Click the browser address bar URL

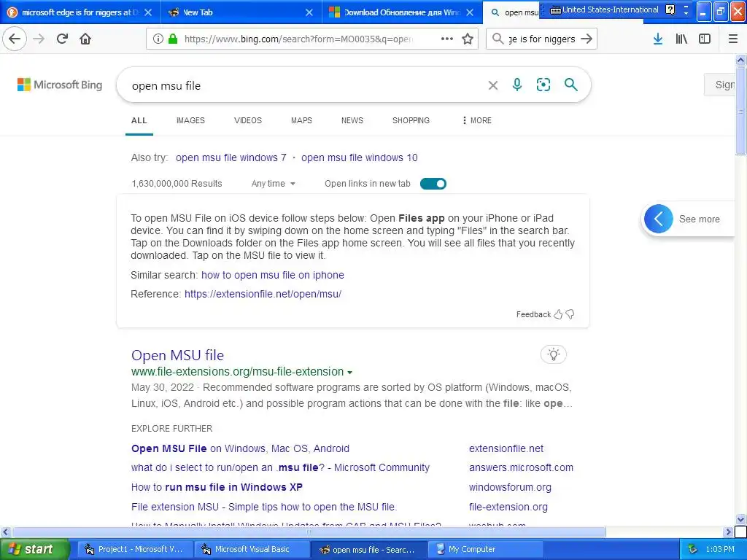point(298,39)
